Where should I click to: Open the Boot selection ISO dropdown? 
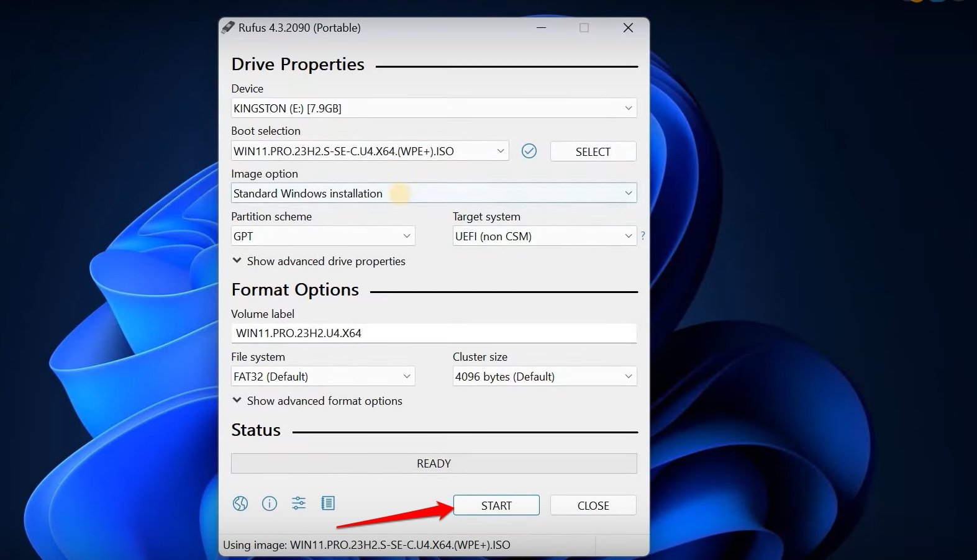(x=370, y=151)
